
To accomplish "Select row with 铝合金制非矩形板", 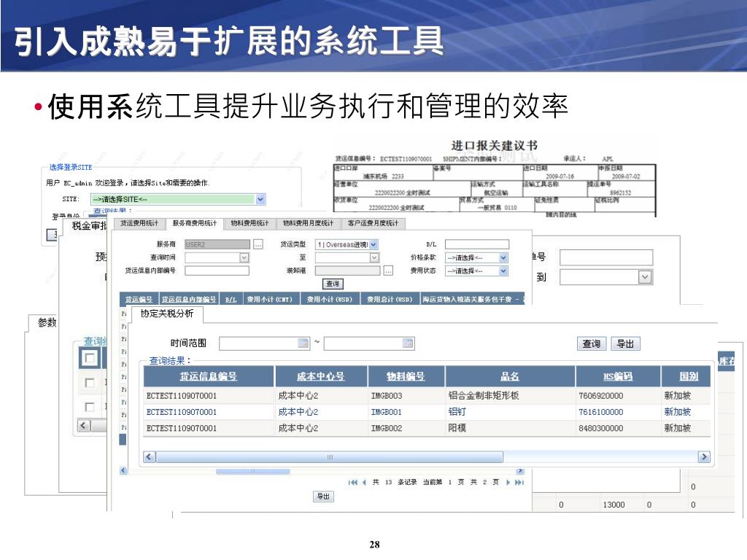I will click(427, 396).
